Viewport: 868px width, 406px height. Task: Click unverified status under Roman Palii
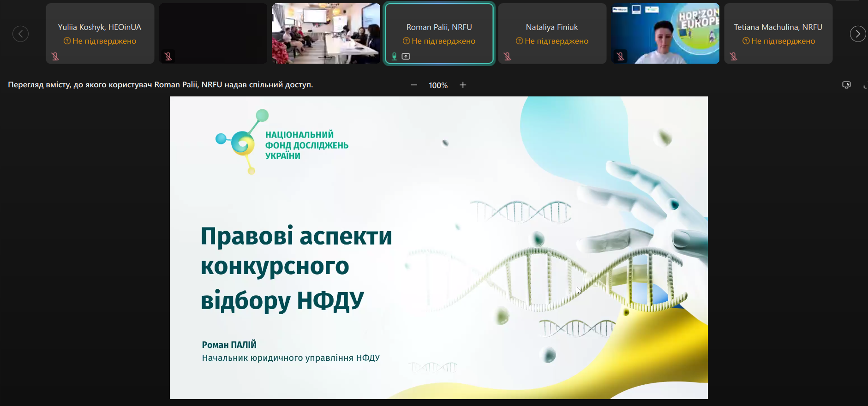coord(439,41)
